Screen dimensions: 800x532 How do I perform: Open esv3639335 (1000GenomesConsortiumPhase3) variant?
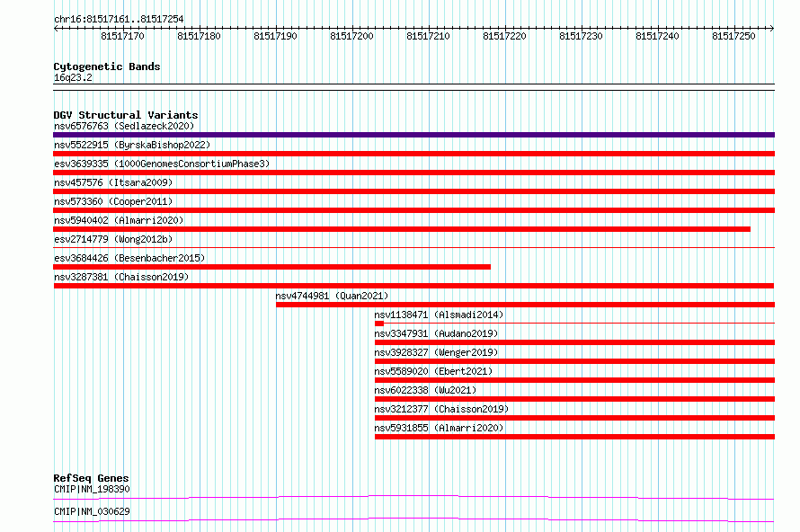pos(162,164)
